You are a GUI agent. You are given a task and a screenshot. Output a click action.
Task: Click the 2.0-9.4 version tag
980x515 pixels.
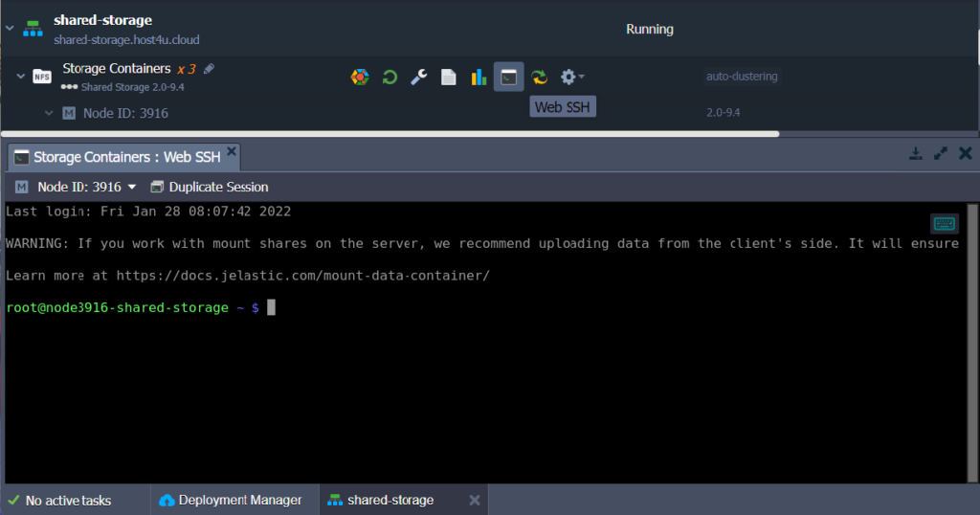(x=724, y=113)
